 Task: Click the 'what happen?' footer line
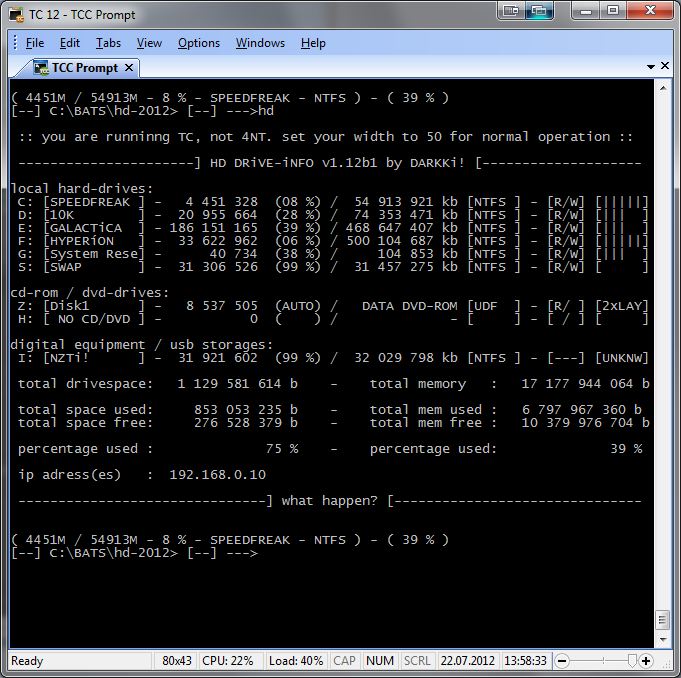[330, 501]
